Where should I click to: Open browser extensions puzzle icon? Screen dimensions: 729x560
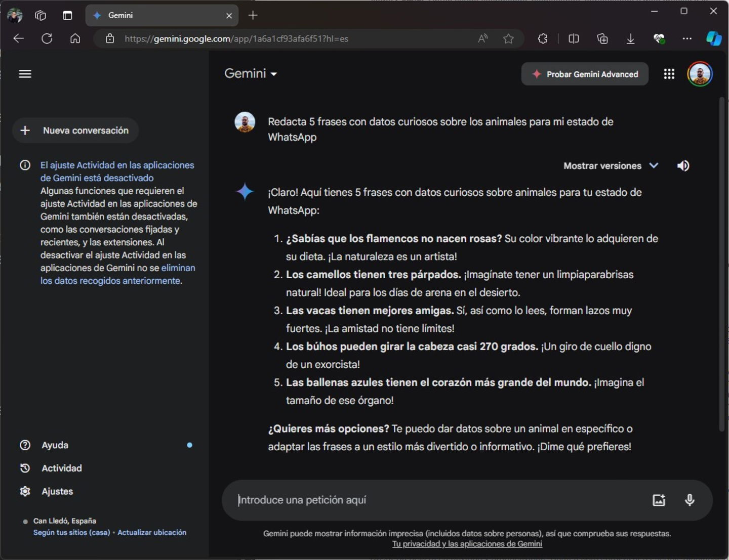click(543, 38)
